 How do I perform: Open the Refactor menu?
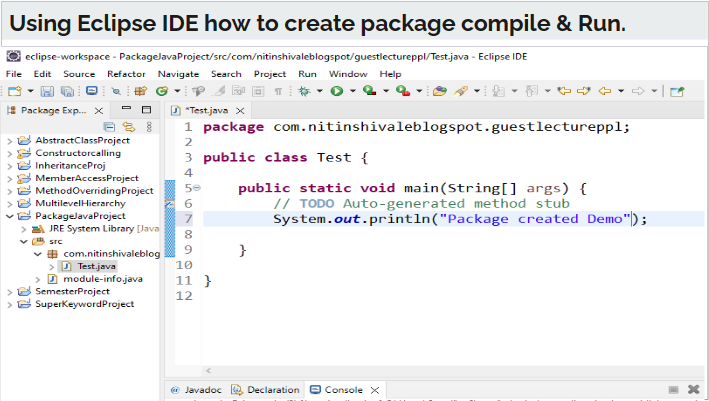point(126,74)
